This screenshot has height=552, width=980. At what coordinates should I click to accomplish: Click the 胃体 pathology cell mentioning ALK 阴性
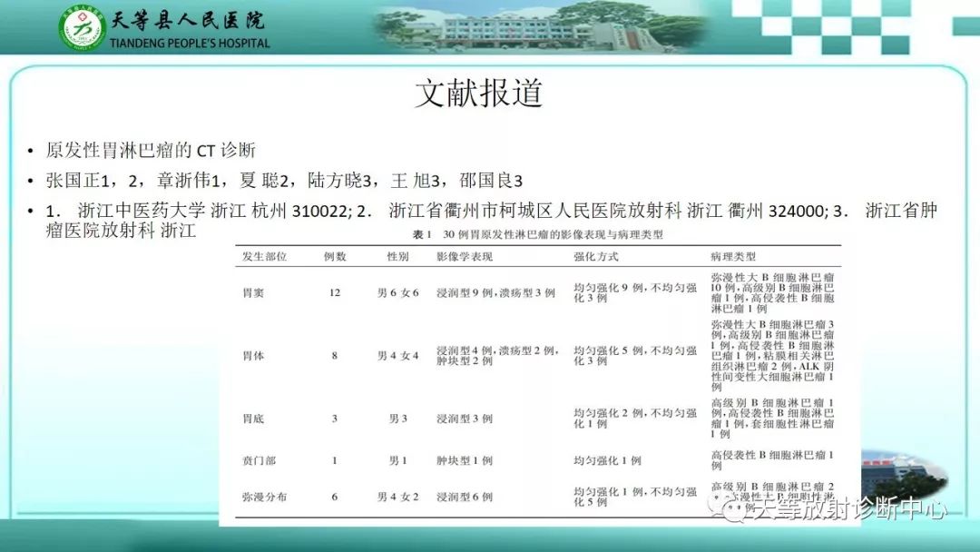point(772,356)
